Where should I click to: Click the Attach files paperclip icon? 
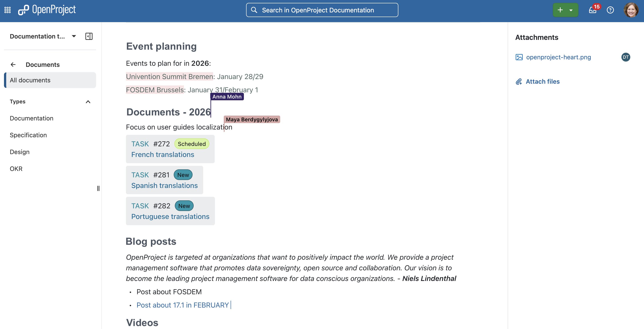point(519,81)
